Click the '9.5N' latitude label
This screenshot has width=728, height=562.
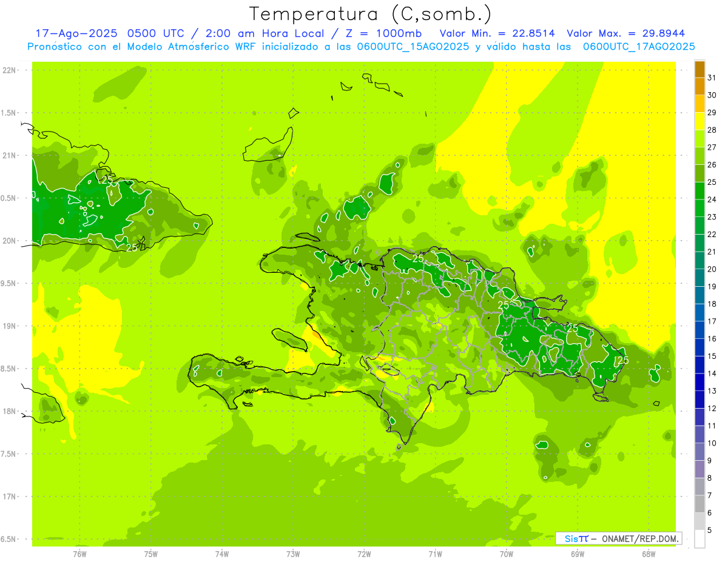click(x=9, y=283)
